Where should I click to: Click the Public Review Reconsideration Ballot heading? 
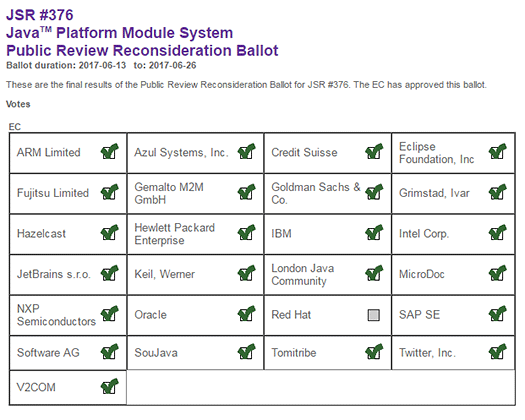tap(142, 51)
